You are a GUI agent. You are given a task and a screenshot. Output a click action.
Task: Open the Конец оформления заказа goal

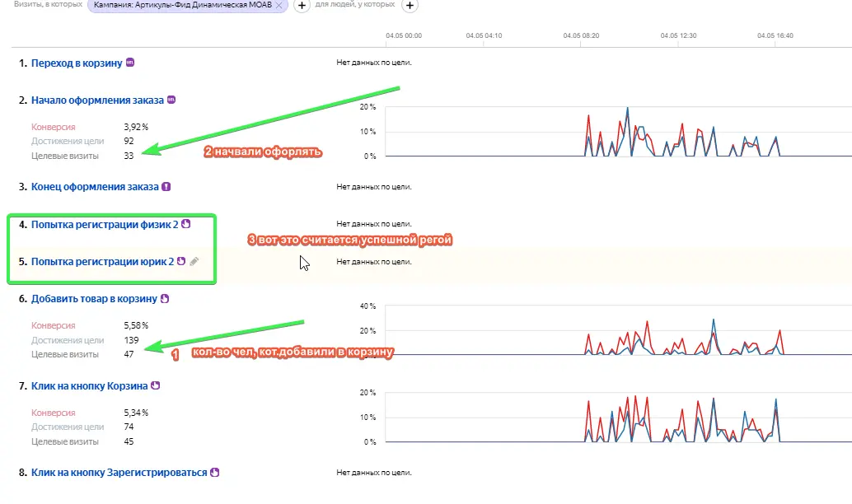click(x=95, y=186)
